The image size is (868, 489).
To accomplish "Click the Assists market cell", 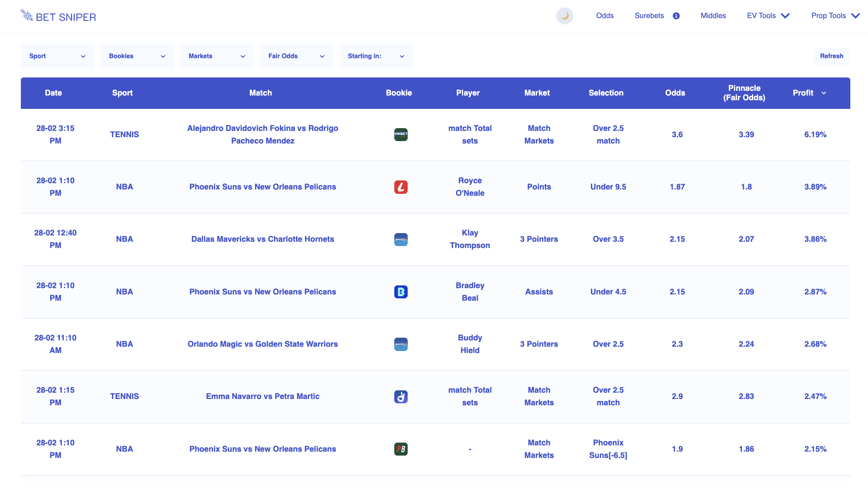I will (539, 292).
